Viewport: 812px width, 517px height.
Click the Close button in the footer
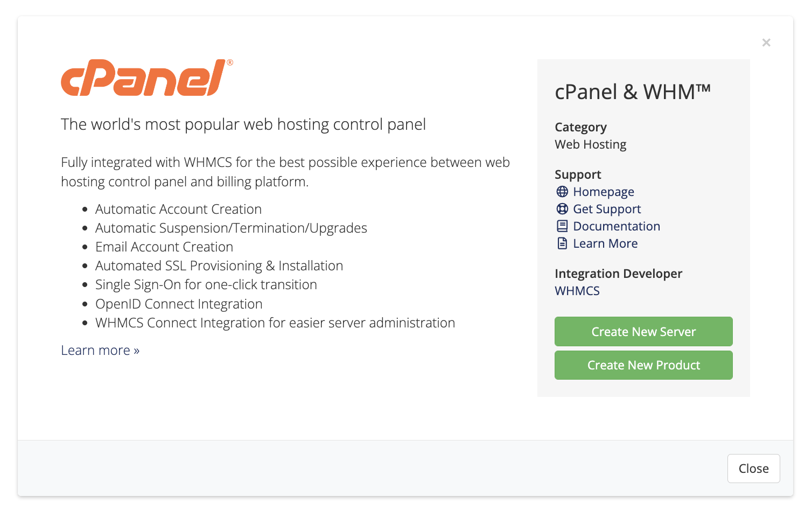(753, 469)
